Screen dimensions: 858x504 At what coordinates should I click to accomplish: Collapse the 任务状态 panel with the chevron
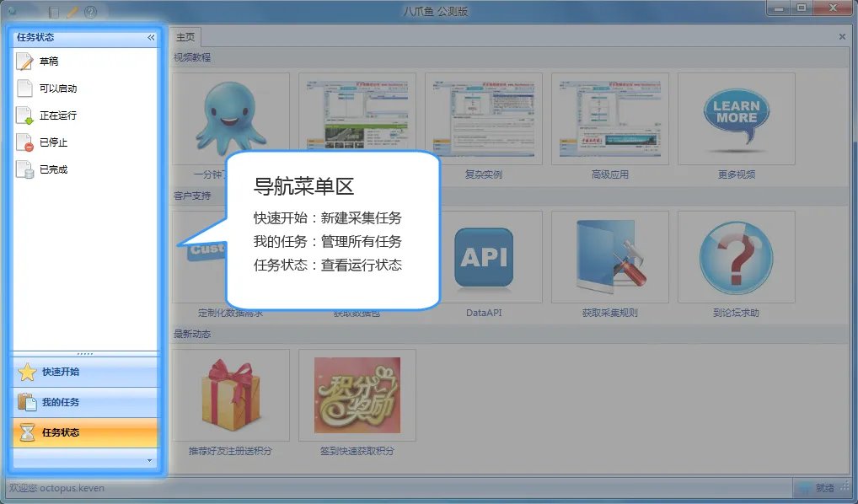coord(151,37)
